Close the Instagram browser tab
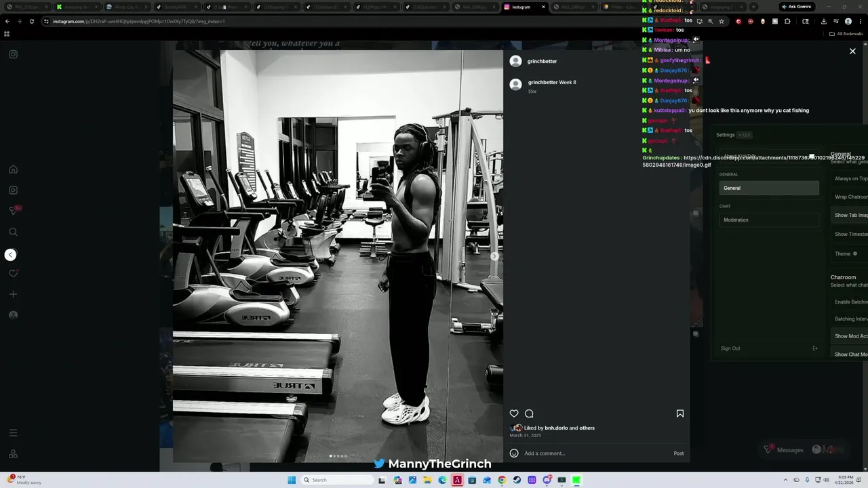The image size is (868, 488). tap(543, 7)
